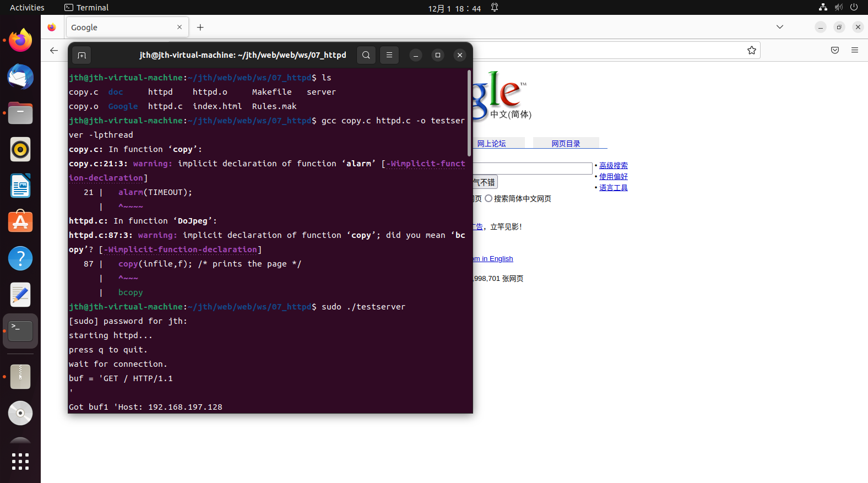Viewport: 868px width, 483px height.
Task: Maximize the terminal window
Action: [438, 55]
